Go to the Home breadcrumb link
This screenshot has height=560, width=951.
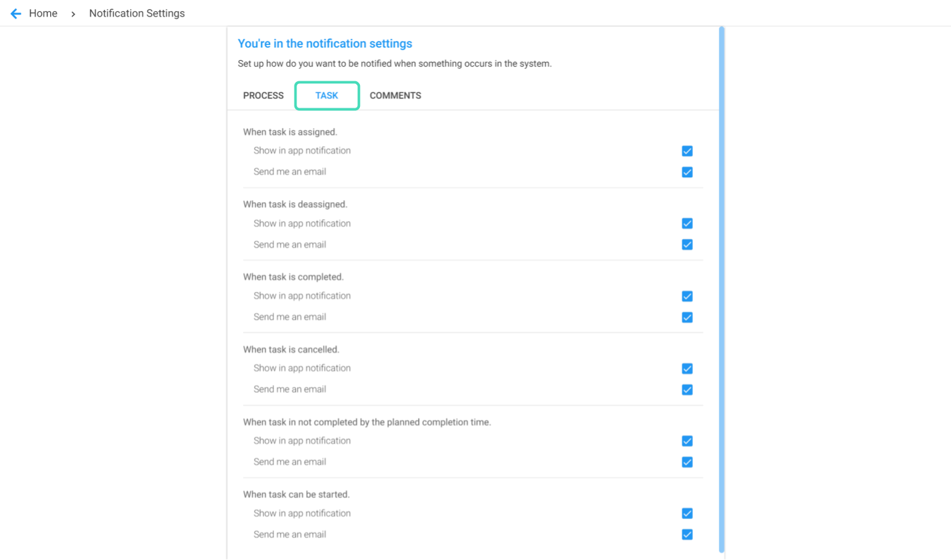(x=43, y=13)
